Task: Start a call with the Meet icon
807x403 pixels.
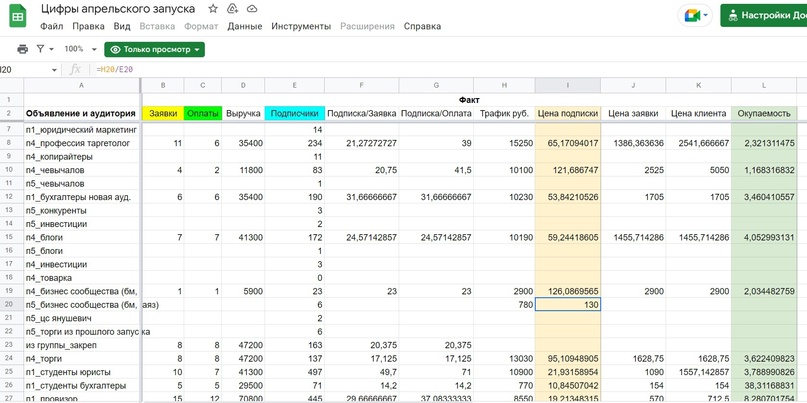Action: pos(693,16)
